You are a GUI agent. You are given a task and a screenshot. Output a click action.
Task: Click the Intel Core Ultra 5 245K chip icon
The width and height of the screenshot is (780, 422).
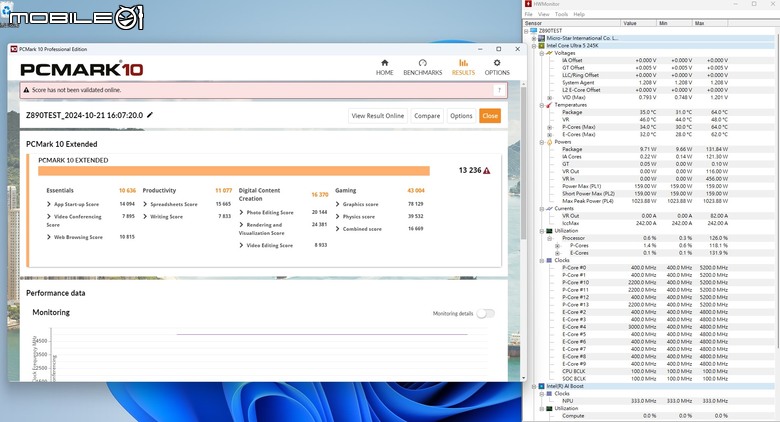(541, 45)
